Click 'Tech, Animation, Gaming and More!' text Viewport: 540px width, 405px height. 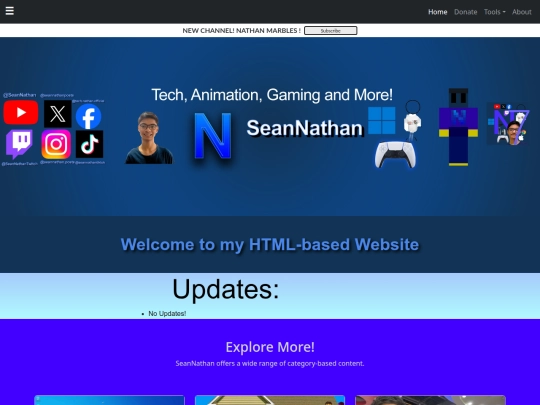coord(272,95)
